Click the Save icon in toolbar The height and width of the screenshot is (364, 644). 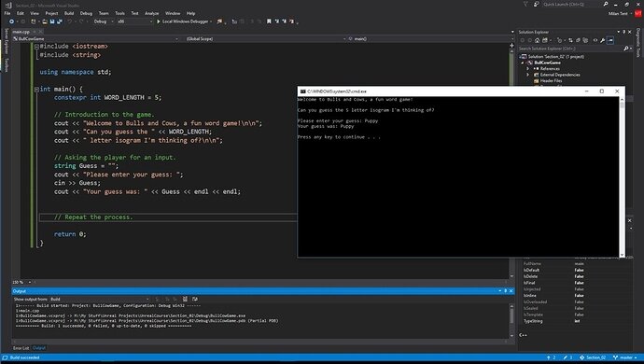click(52, 21)
